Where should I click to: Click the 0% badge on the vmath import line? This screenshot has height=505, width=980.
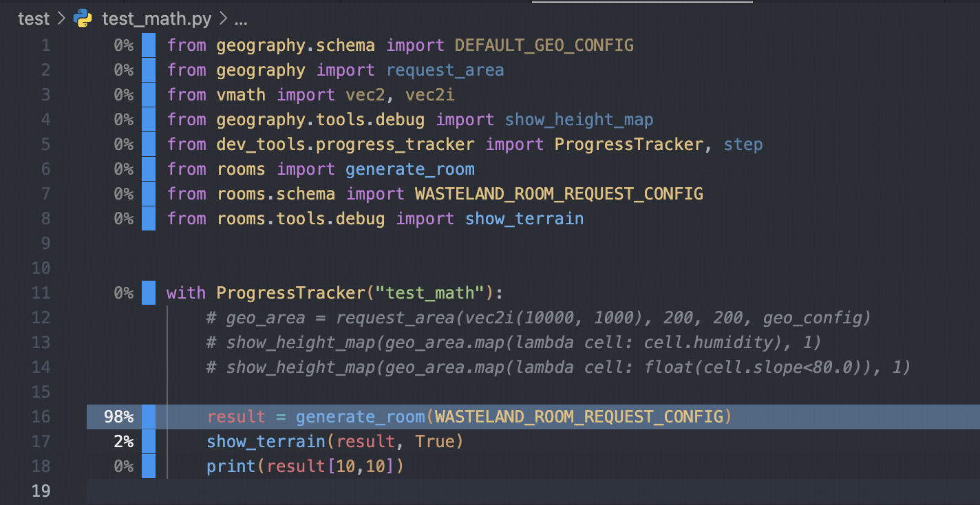click(x=125, y=94)
